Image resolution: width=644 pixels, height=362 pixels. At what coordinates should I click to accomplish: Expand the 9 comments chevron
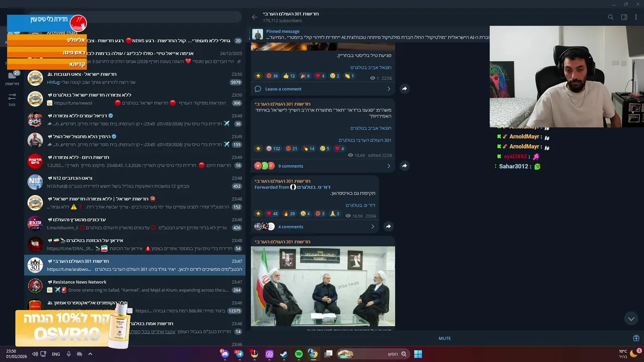388,166
